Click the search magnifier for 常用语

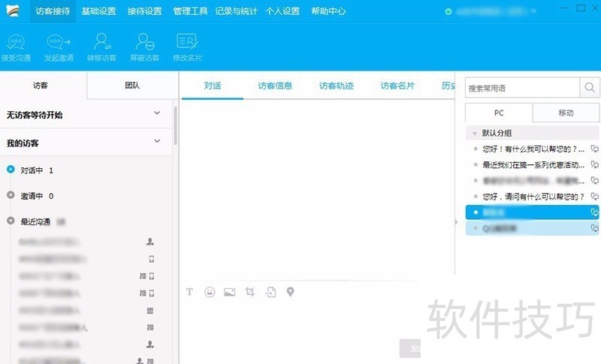(590, 88)
